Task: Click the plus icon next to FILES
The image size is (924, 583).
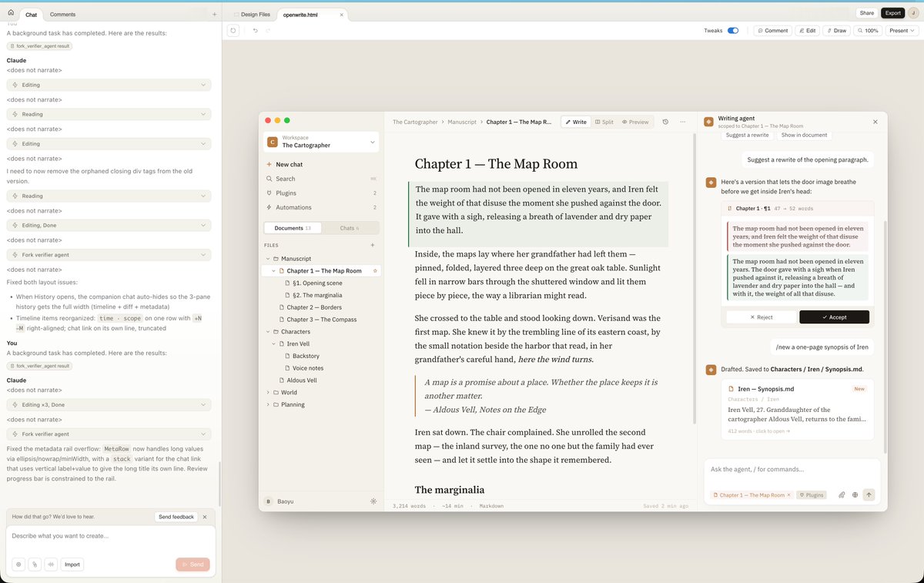Action: tap(373, 245)
